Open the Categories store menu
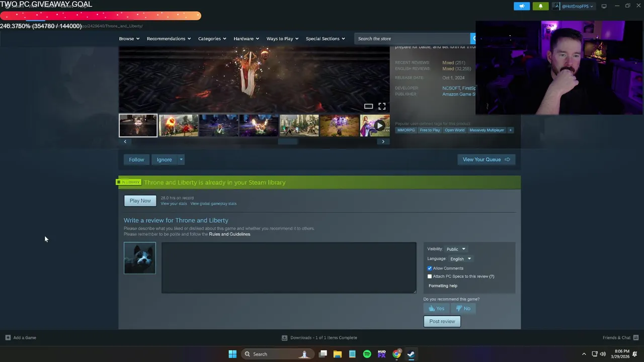 click(x=212, y=39)
